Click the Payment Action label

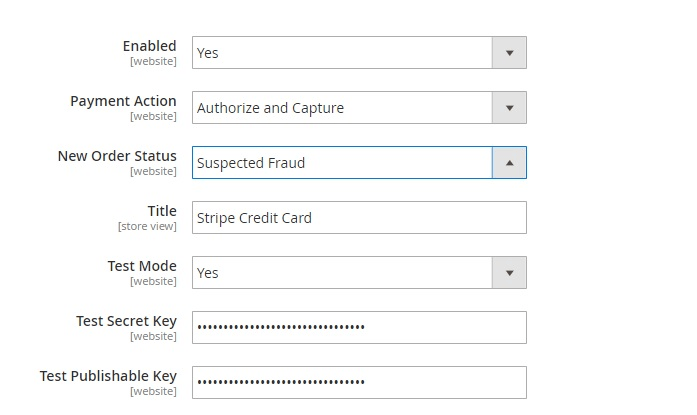(123, 101)
